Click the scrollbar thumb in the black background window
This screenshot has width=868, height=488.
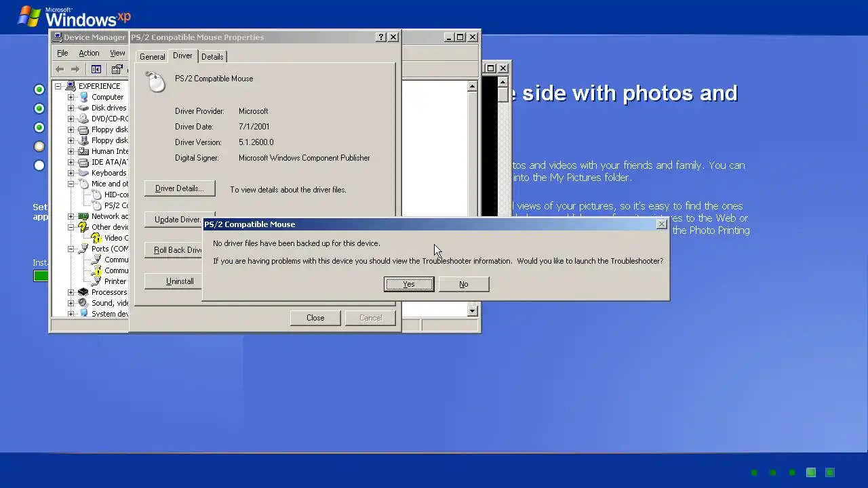502,94
